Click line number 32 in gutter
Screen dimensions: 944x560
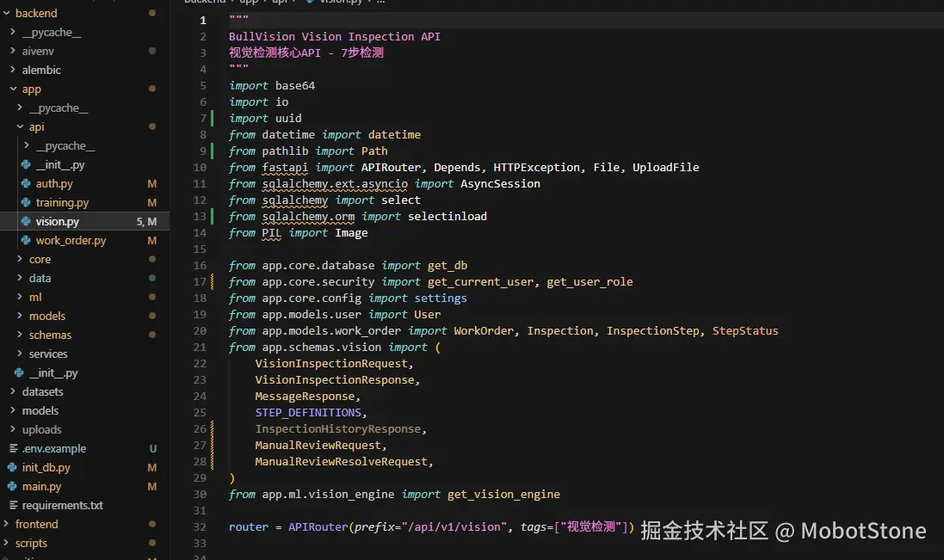click(x=200, y=526)
